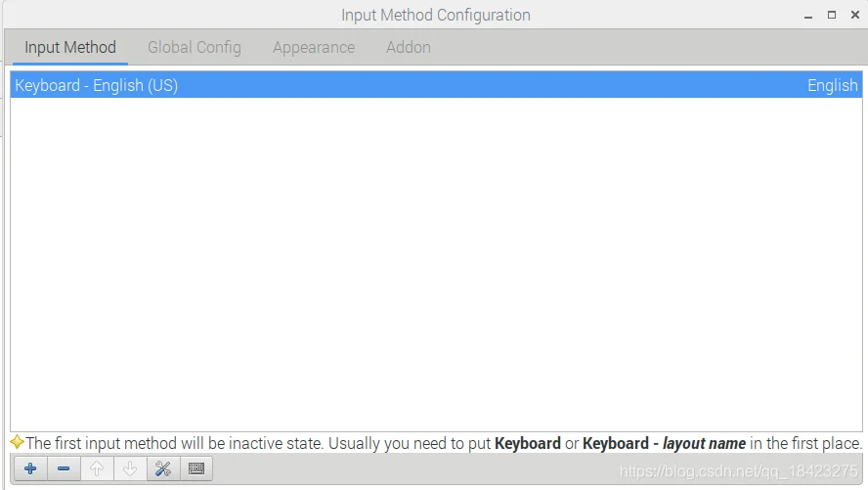This screenshot has width=868, height=490.
Task: Switch to the Appearance tab
Action: click(x=314, y=48)
